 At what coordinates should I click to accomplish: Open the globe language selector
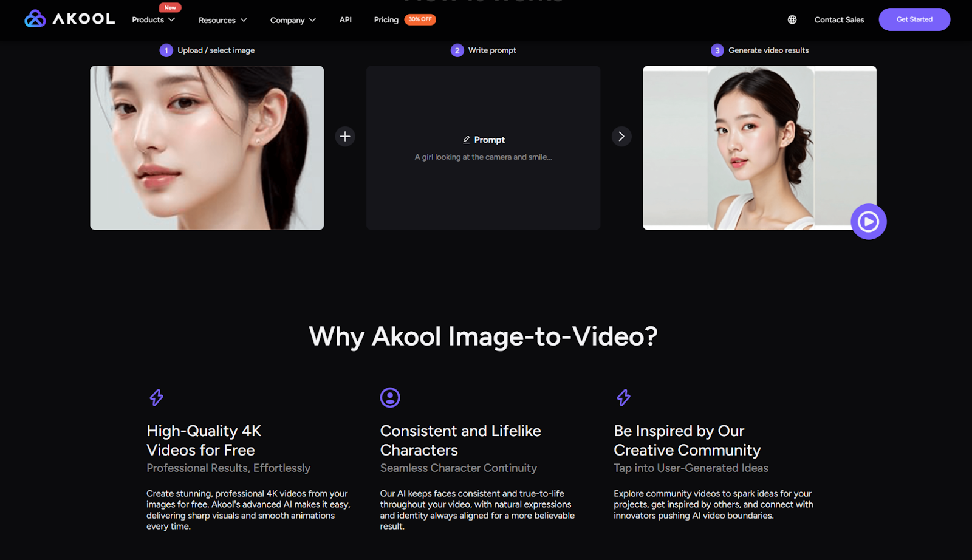pos(792,19)
